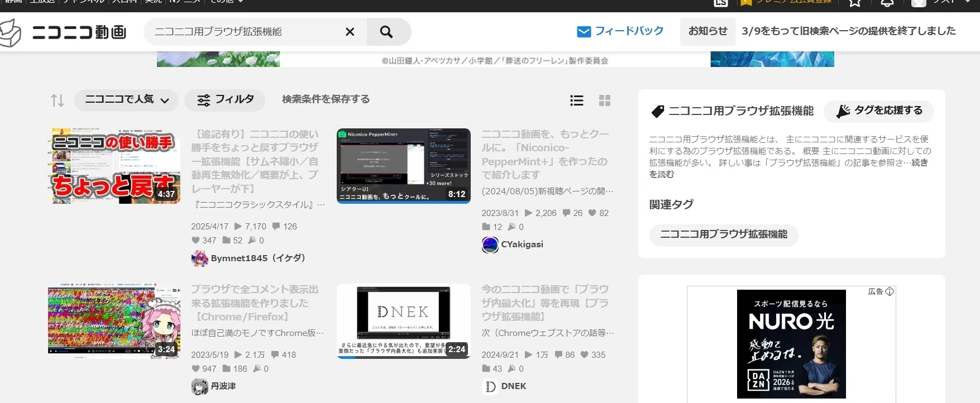Click the 関連タグ heading

(x=671, y=205)
